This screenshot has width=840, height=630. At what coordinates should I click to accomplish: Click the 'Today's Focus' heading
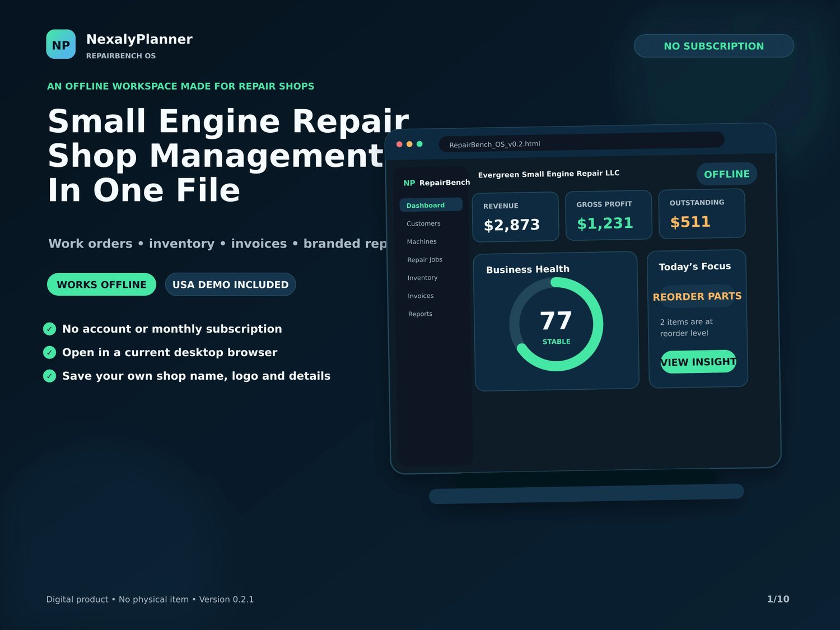pos(695,267)
